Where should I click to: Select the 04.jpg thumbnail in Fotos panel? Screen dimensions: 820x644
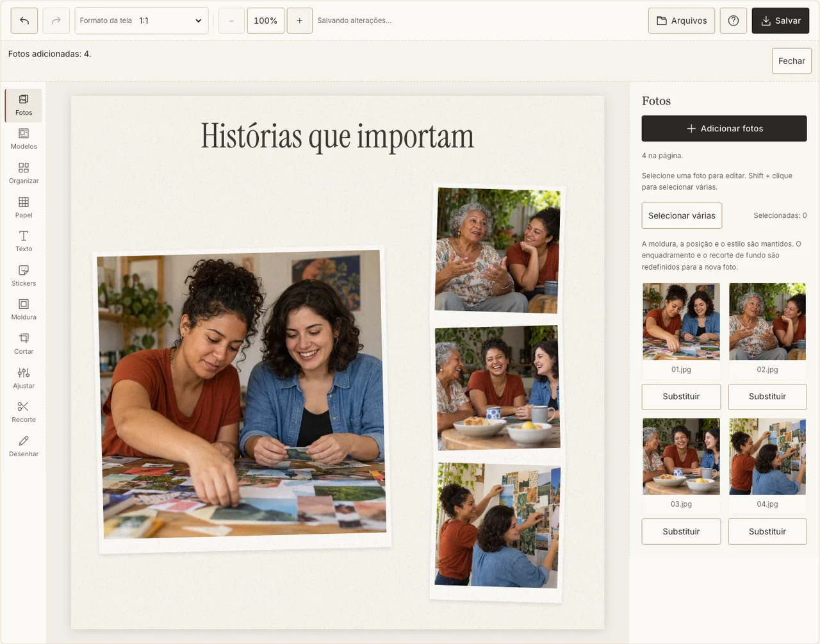coord(767,456)
